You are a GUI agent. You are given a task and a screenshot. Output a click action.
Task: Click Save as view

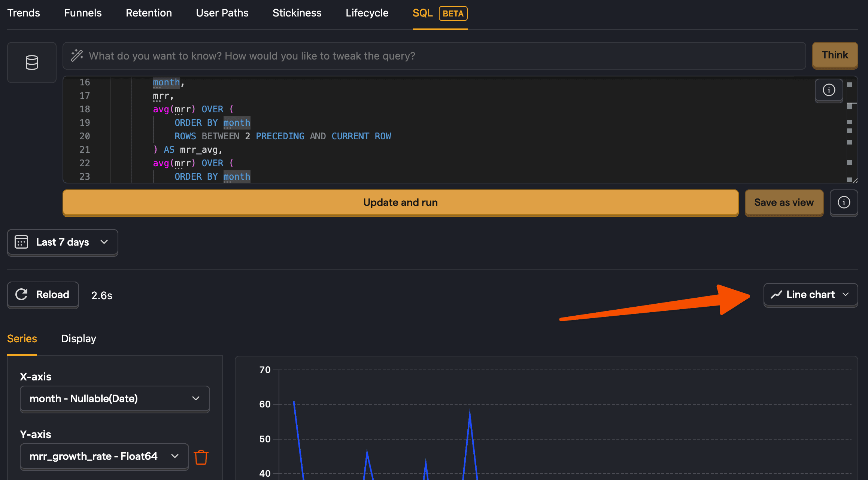[784, 203]
